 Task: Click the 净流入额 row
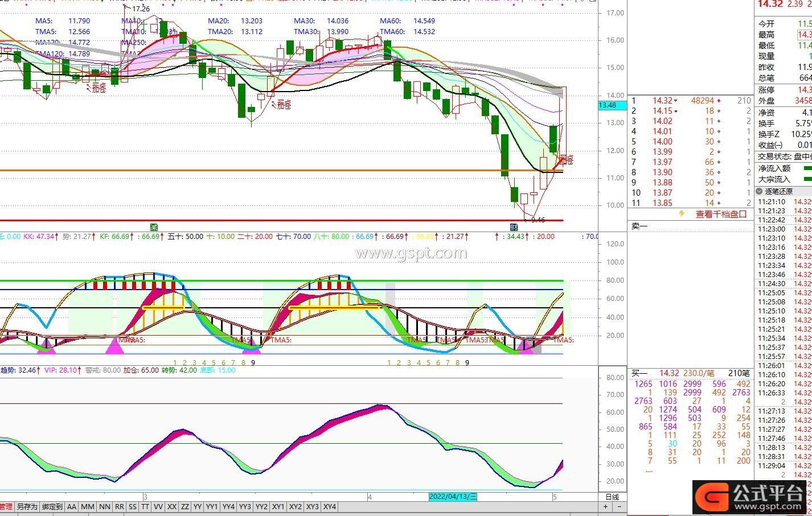784,168
